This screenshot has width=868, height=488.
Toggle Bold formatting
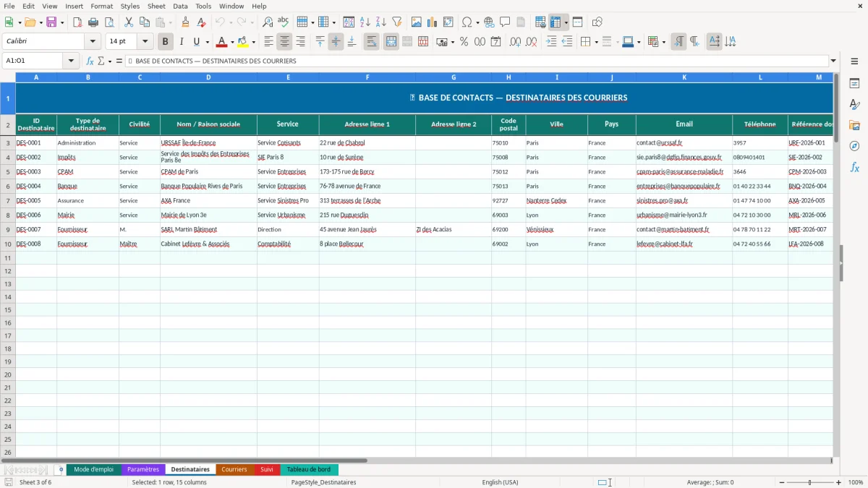(x=166, y=42)
